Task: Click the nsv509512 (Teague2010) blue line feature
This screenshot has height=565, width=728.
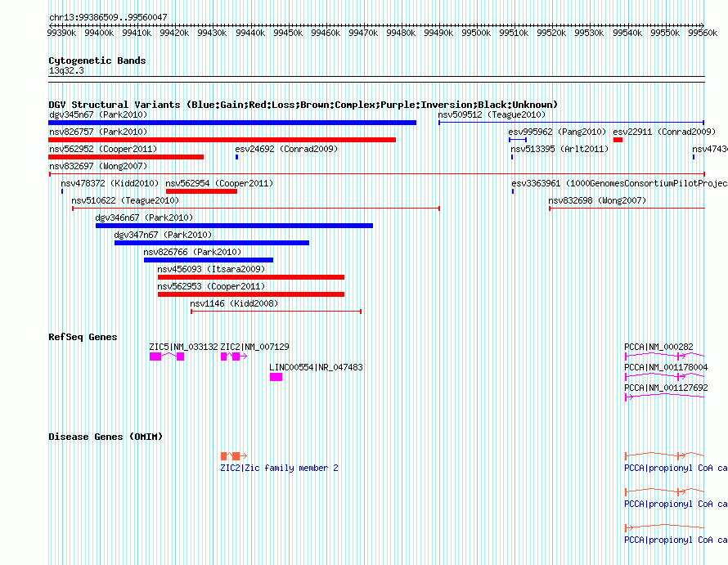Action: 571,123
